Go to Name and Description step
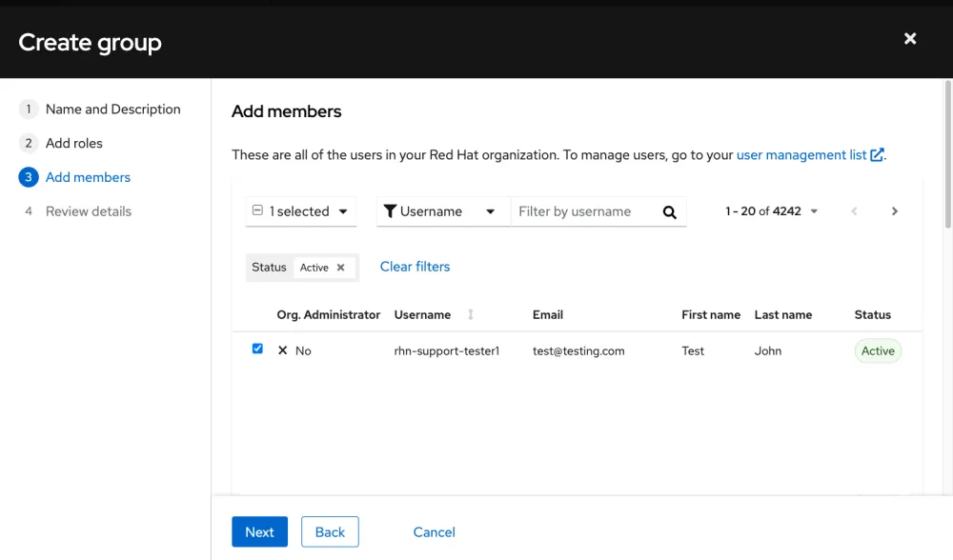953x560 pixels. [x=112, y=110]
